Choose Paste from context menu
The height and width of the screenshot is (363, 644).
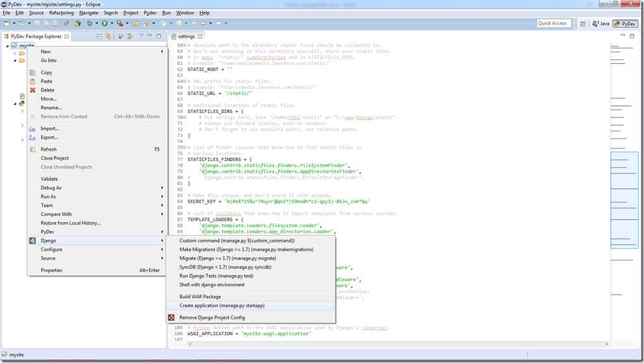pyautogui.click(x=97, y=81)
